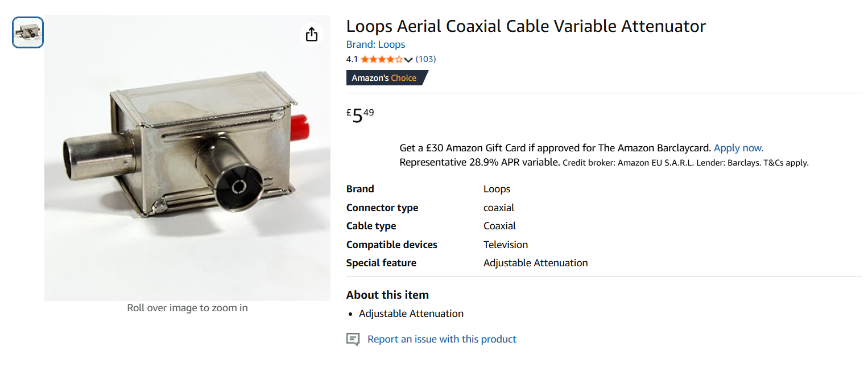This screenshot has height=367, width=868.
Task: Click the Connector type specification label
Action: pyautogui.click(x=382, y=208)
